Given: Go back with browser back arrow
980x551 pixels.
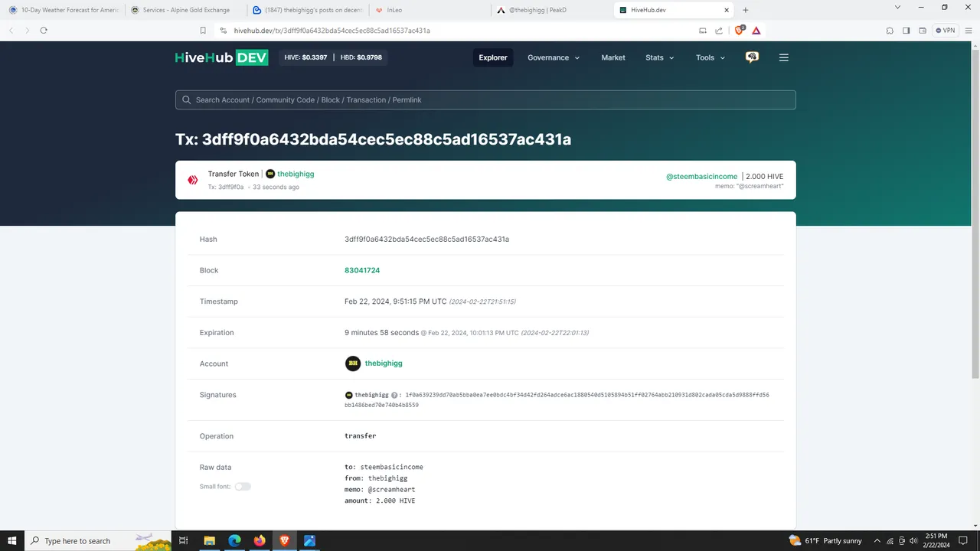Looking at the screenshot, I should click(x=11, y=31).
